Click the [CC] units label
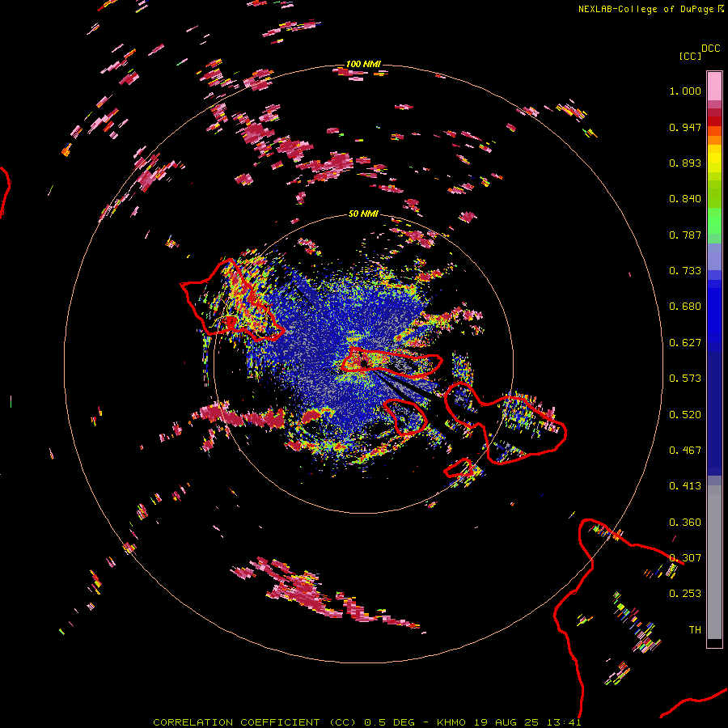This screenshot has height=728, width=728. point(691,56)
